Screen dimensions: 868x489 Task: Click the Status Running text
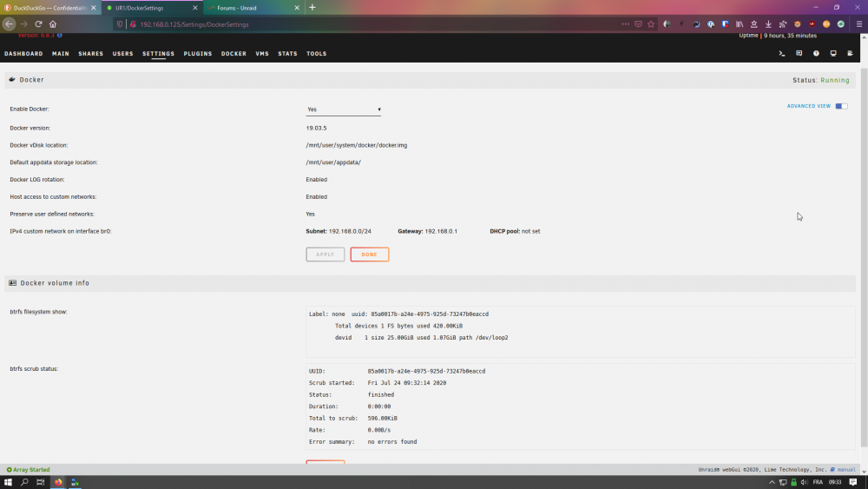(821, 80)
